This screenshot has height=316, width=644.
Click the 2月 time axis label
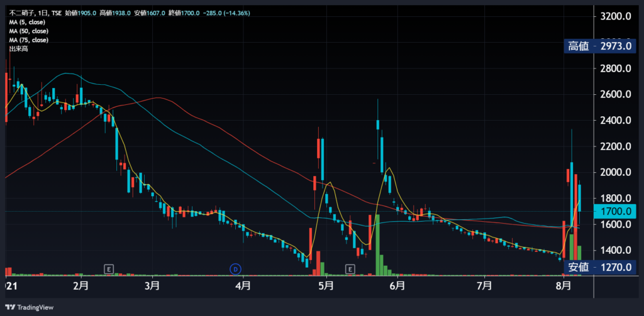[x=81, y=285]
